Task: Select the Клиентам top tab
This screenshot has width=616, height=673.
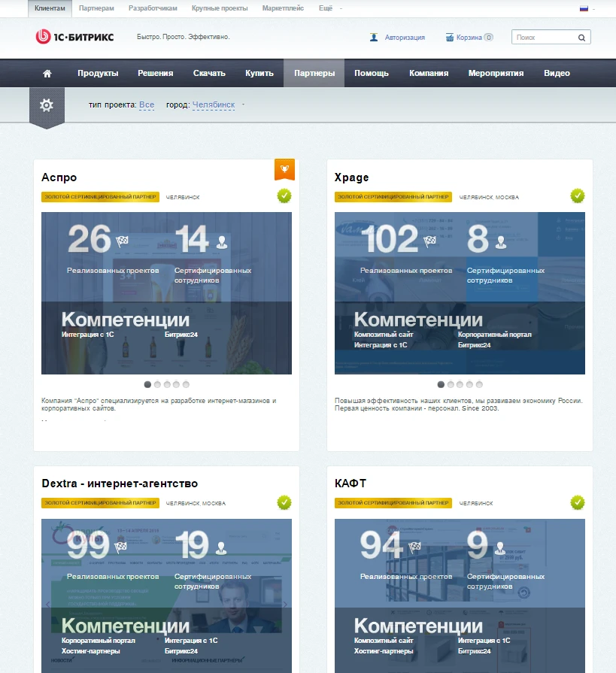Action: pos(50,8)
